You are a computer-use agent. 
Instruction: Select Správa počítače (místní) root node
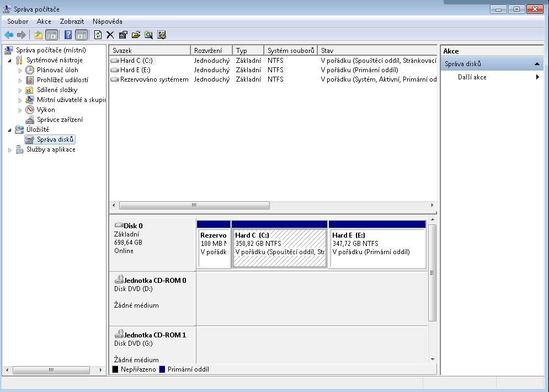(x=51, y=50)
